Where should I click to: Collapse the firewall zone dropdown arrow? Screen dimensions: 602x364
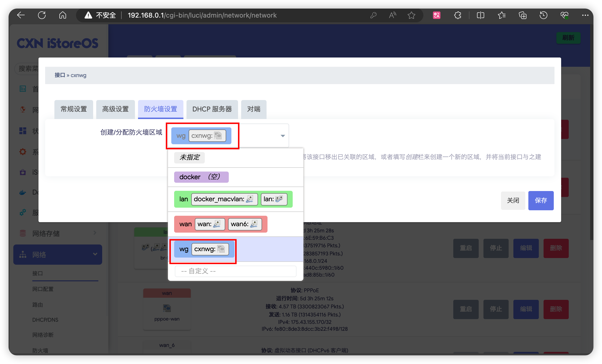[x=283, y=136]
